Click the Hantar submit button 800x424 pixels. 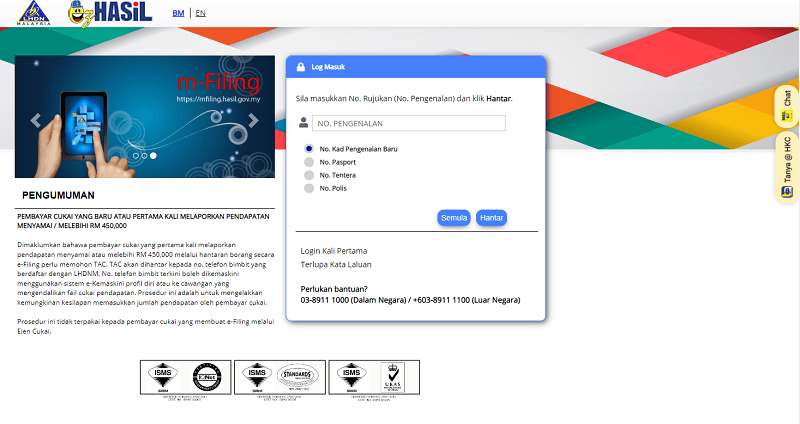click(491, 218)
